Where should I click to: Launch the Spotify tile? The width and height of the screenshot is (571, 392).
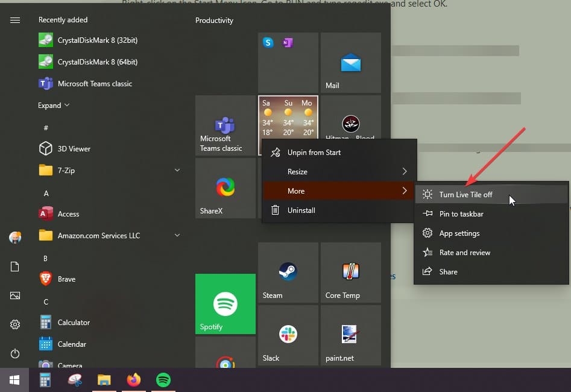coord(226,304)
